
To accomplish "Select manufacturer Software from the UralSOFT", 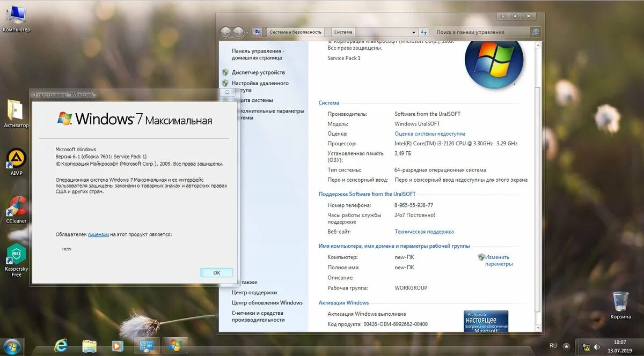I will (427, 114).
